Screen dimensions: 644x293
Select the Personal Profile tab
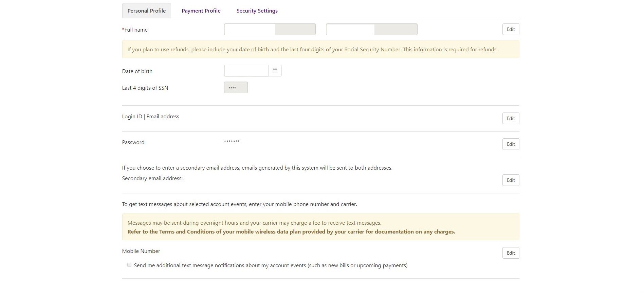(x=147, y=11)
